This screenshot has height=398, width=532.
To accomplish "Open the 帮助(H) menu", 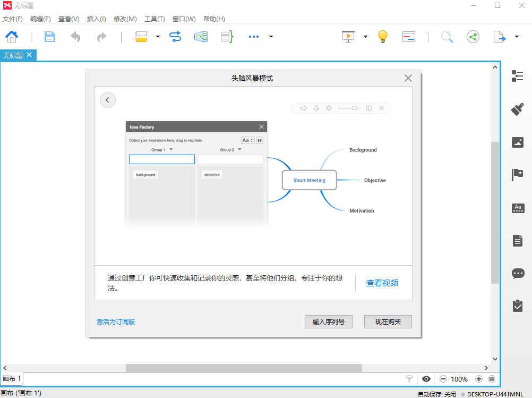I will (214, 19).
